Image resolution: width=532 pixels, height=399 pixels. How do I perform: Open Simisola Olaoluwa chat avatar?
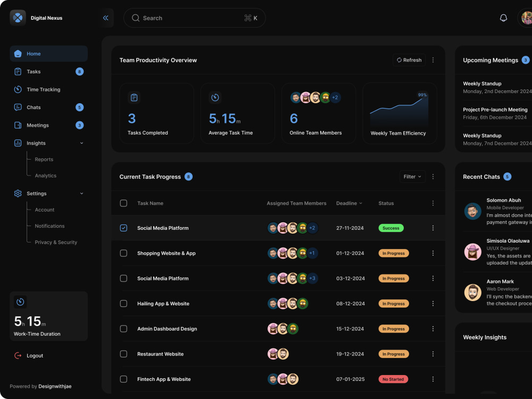click(472, 252)
